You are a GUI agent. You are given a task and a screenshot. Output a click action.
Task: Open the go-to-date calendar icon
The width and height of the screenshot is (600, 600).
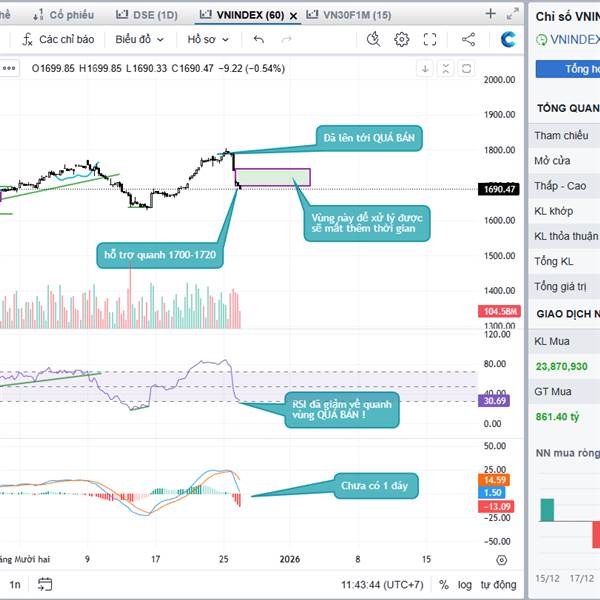44,584
